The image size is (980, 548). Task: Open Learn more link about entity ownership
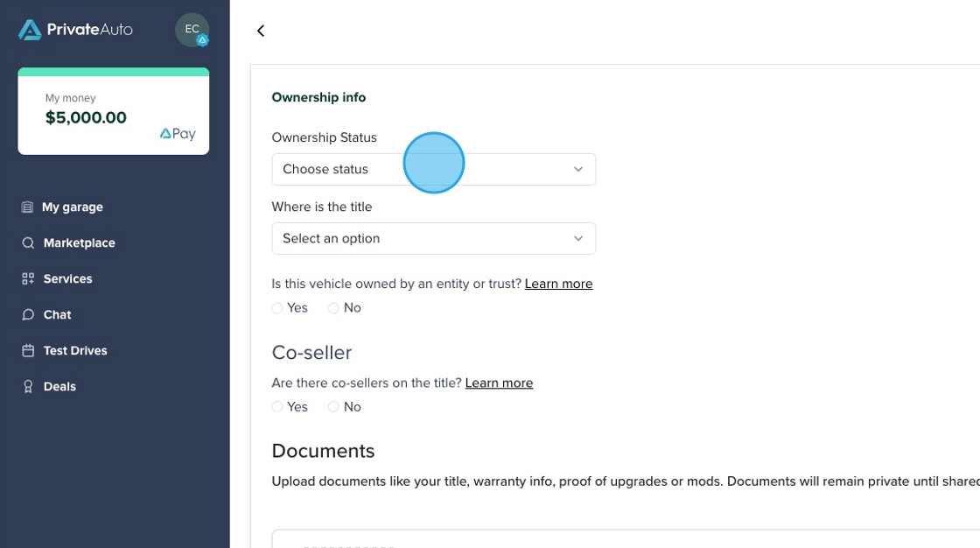[559, 284]
